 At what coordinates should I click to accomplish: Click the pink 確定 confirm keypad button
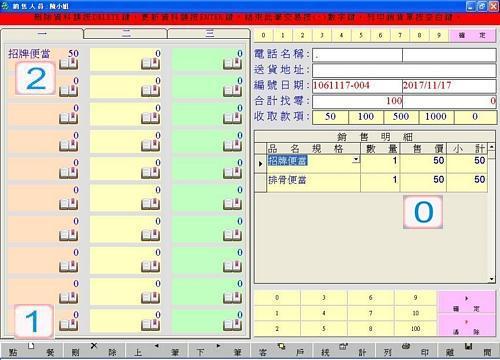(x=466, y=303)
